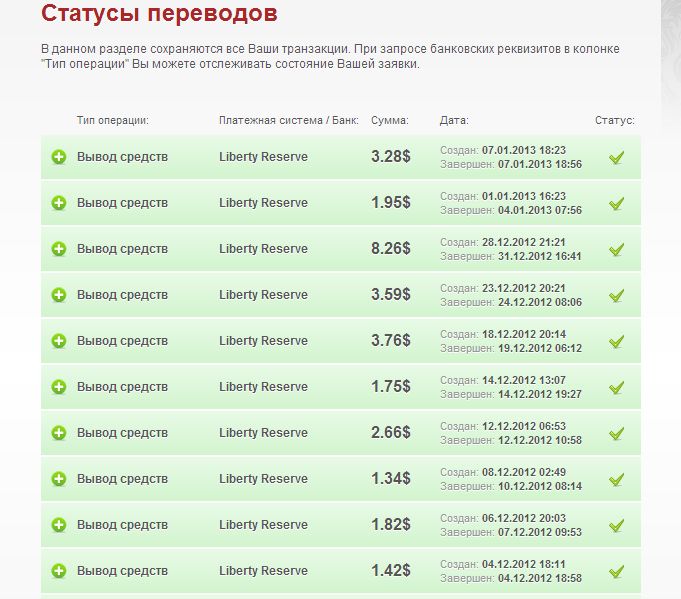
Task: Click completed date 12.12.2012 10:58
Action: (540, 440)
